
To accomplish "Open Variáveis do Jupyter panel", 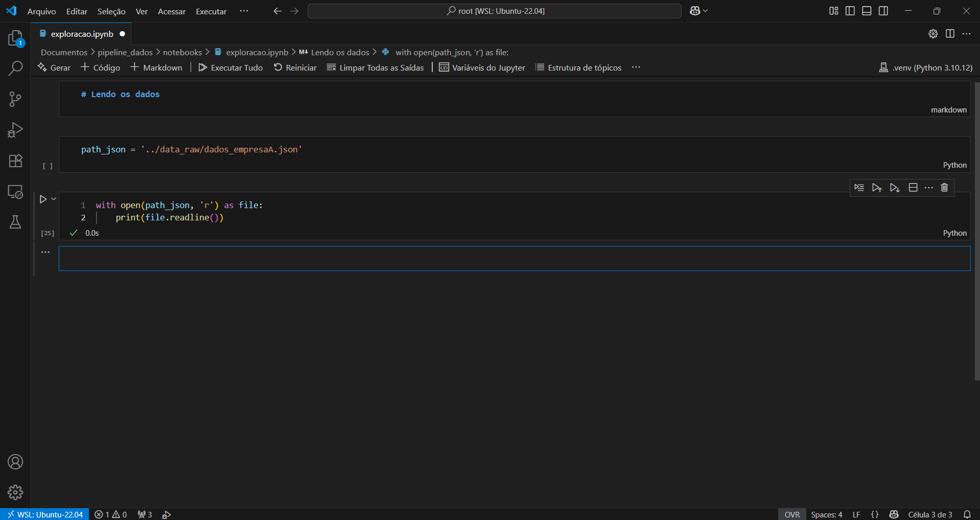I will (x=482, y=67).
